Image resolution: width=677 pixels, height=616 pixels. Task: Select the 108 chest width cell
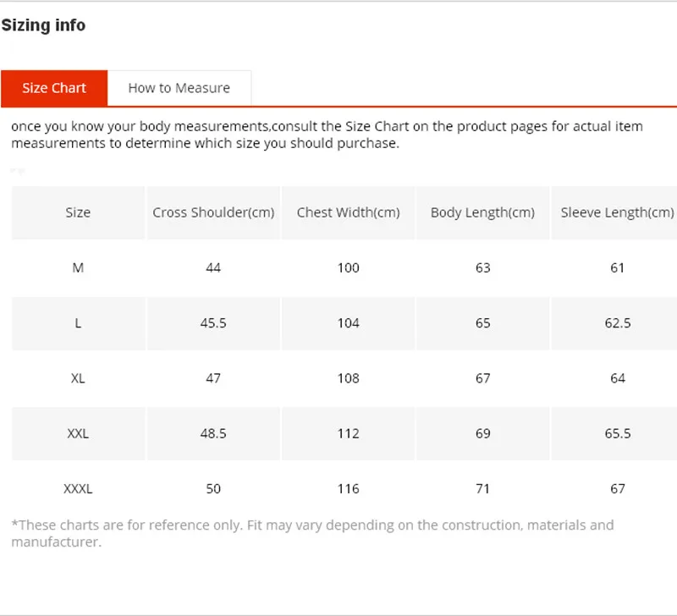(348, 378)
